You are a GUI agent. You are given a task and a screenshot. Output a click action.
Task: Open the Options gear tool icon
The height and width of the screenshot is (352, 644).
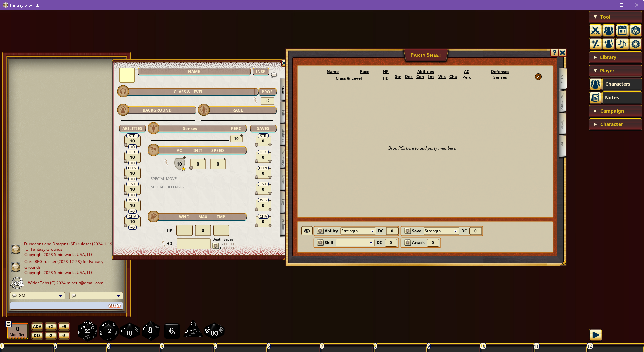click(636, 44)
